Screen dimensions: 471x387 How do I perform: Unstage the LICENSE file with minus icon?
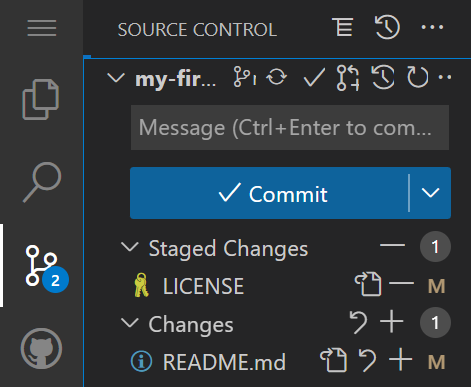pos(401,284)
